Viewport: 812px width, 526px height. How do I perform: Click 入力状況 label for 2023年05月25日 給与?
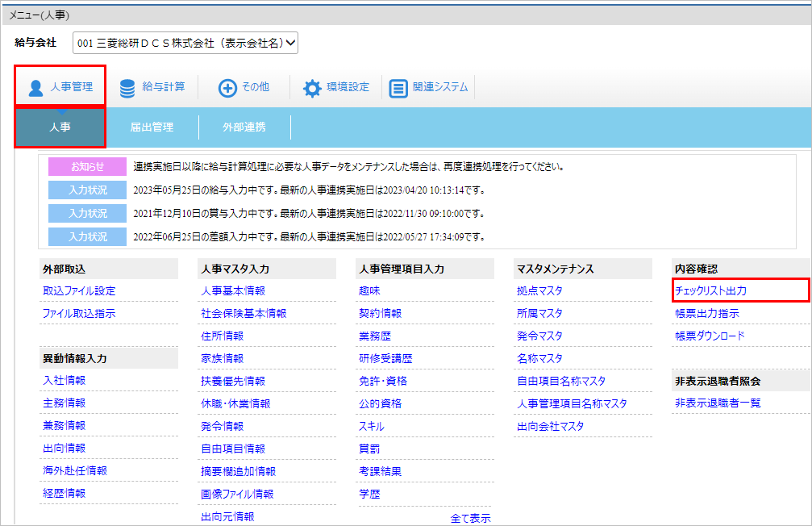[88, 190]
